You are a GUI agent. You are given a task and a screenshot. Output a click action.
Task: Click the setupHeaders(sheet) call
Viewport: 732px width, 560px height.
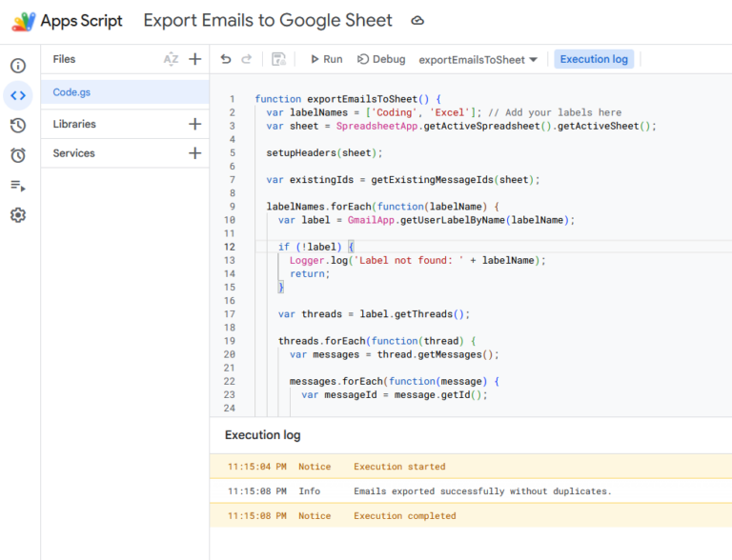point(324,153)
